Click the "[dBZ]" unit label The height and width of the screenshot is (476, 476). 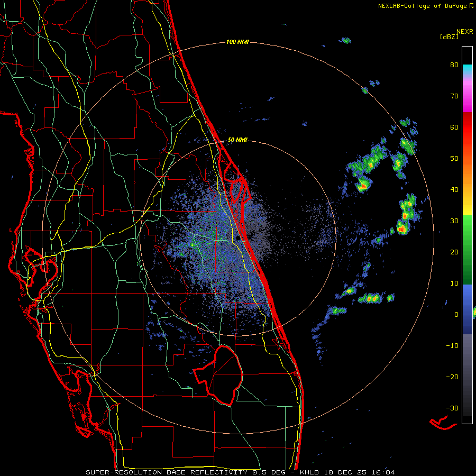click(449, 36)
